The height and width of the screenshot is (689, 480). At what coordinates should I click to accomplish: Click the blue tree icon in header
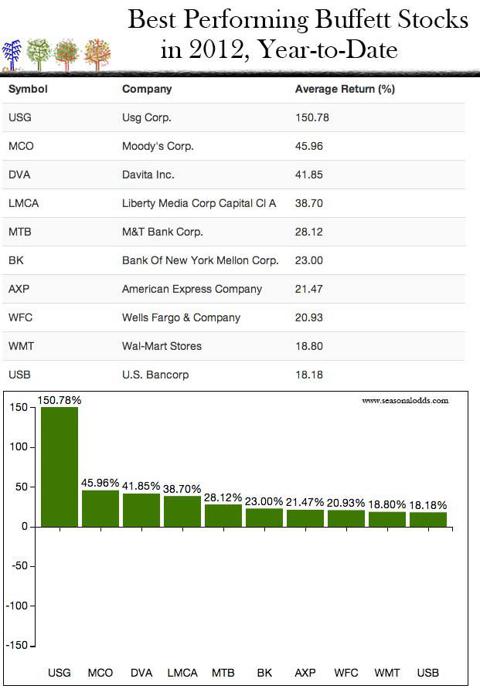click(12, 55)
